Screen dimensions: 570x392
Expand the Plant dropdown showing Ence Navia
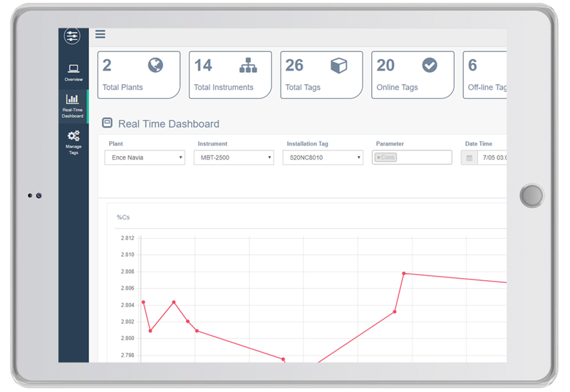pos(145,158)
